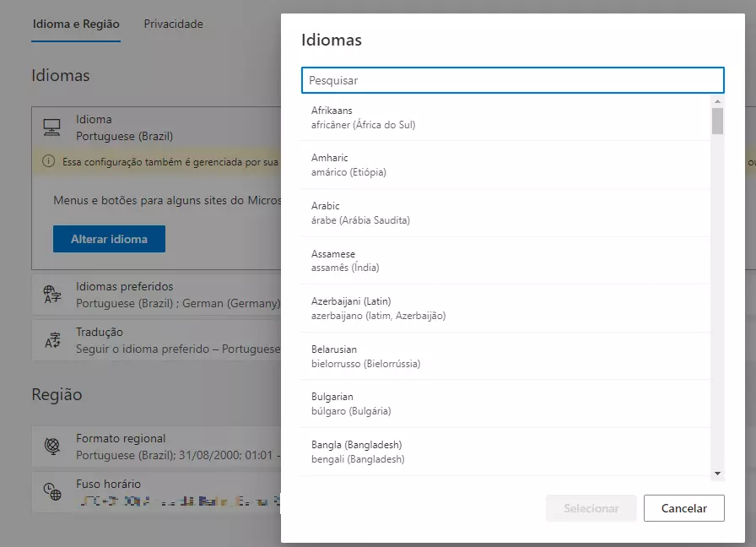The height and width of the screenshot is (547, 756).
Task: Click the Alterar idioma button
Action: coord(109,239)
